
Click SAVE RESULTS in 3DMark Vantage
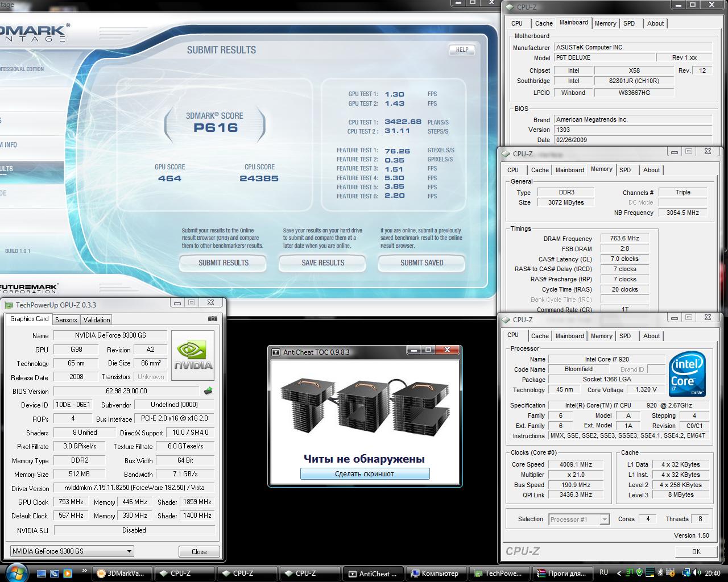click(x=322, y=263)
